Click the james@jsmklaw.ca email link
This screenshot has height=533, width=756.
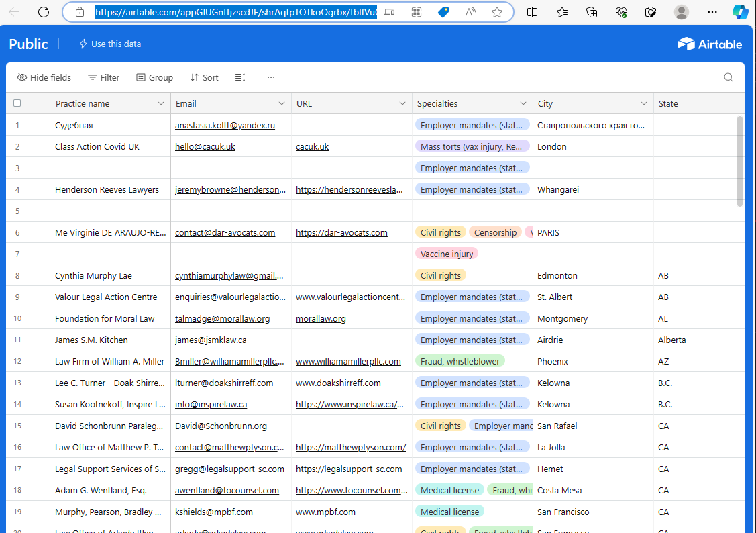tap(211, 340)
